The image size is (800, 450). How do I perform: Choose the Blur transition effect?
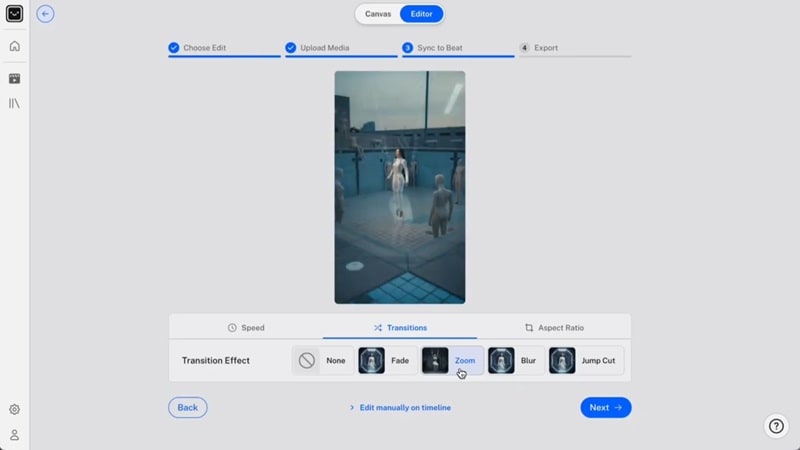(515, 361)
